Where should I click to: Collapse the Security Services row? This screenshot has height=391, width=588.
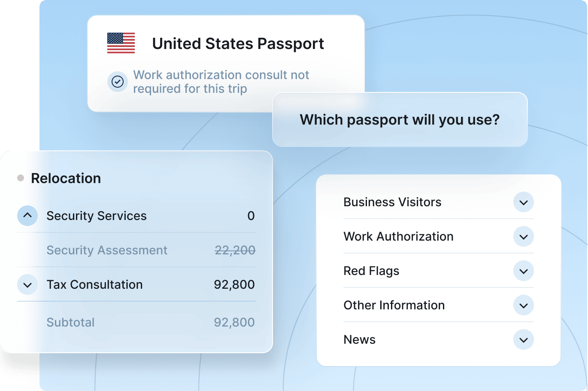(27, 216)
